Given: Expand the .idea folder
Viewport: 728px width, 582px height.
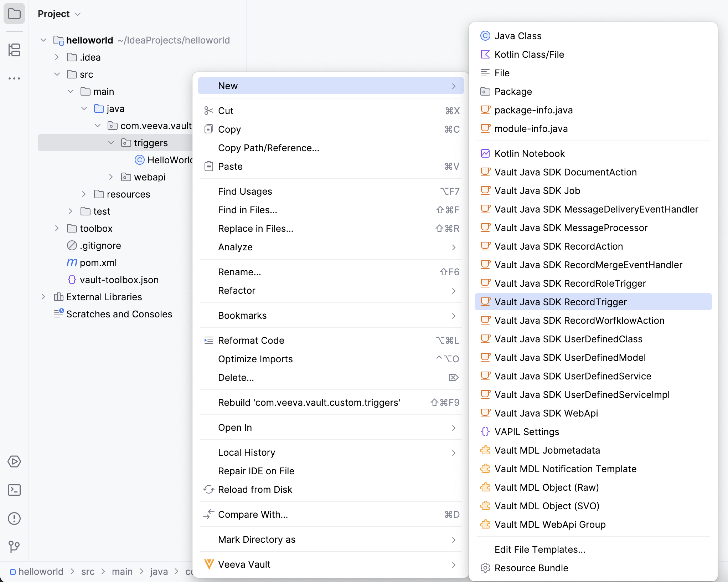Looking at the screenshot, I should coord(57,57).
